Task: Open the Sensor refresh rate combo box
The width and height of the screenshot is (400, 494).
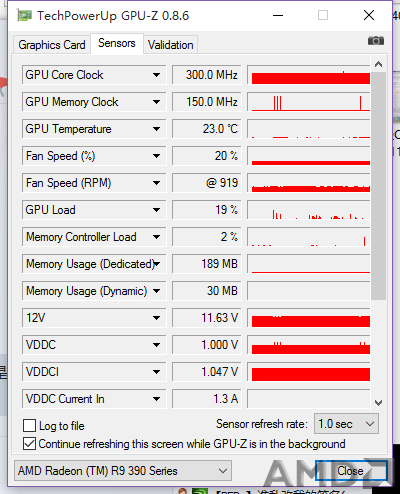Action: coord(346,424)
